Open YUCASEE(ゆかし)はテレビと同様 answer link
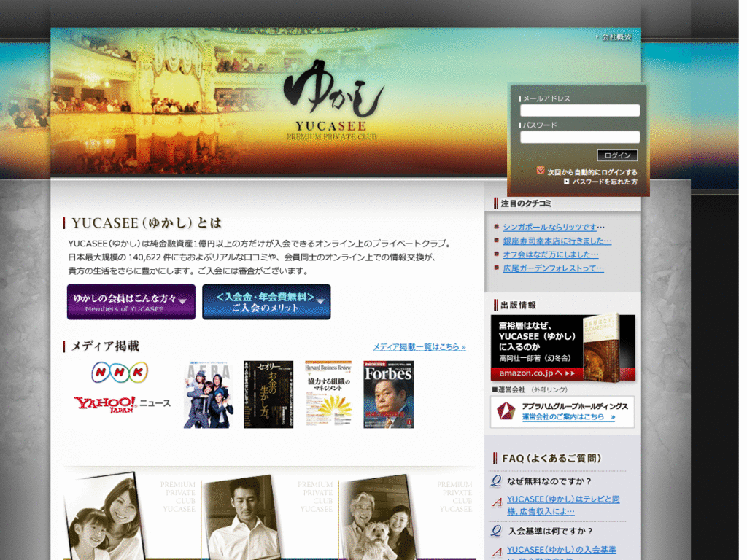 (563, 505)
